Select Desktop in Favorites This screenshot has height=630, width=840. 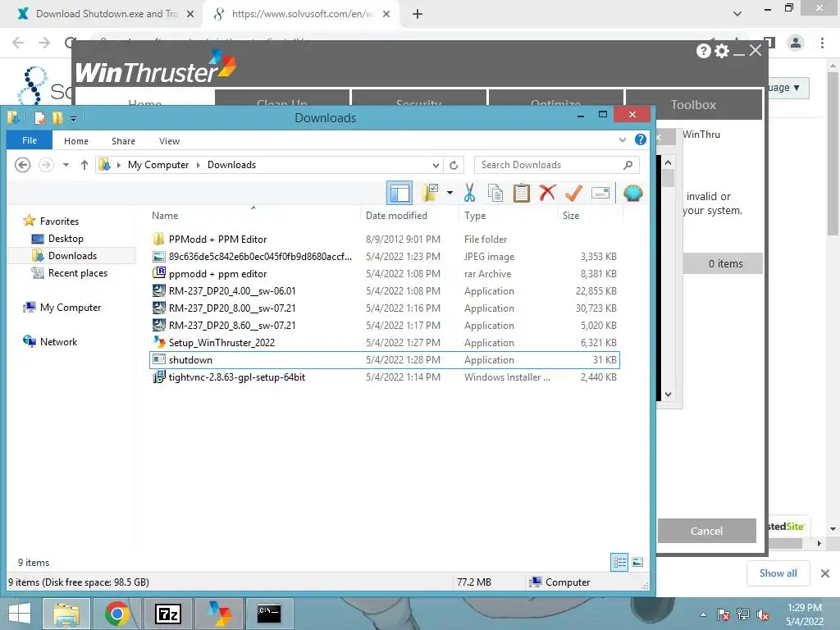point(66,239)
